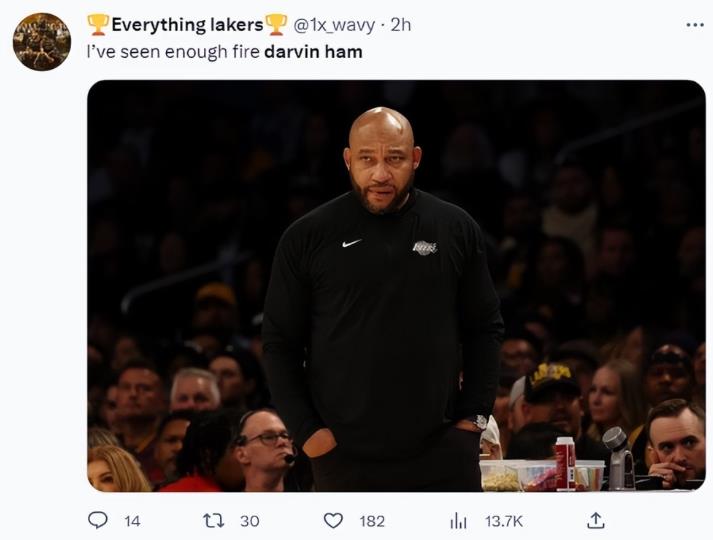Open the Everything lakers profile avatar
713x540 pixels.
42,42
